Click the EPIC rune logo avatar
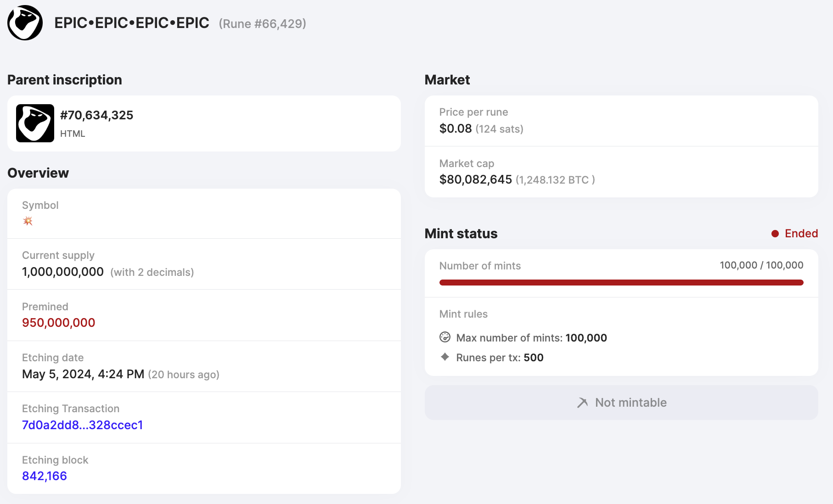 [x=25, y=23]
